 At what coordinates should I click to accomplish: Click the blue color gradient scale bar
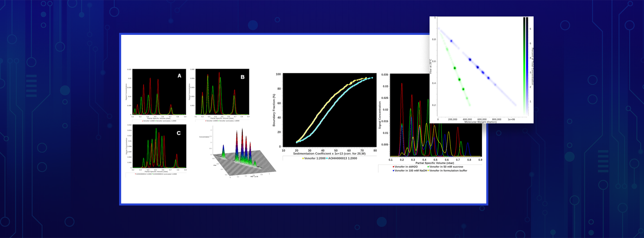527,67
